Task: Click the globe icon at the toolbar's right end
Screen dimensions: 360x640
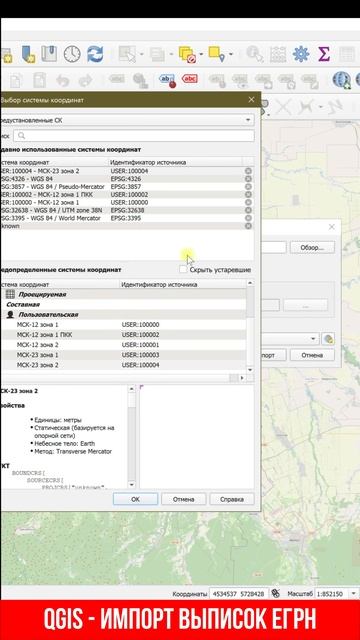Action: pyautogui.click(x=342, y=80)
